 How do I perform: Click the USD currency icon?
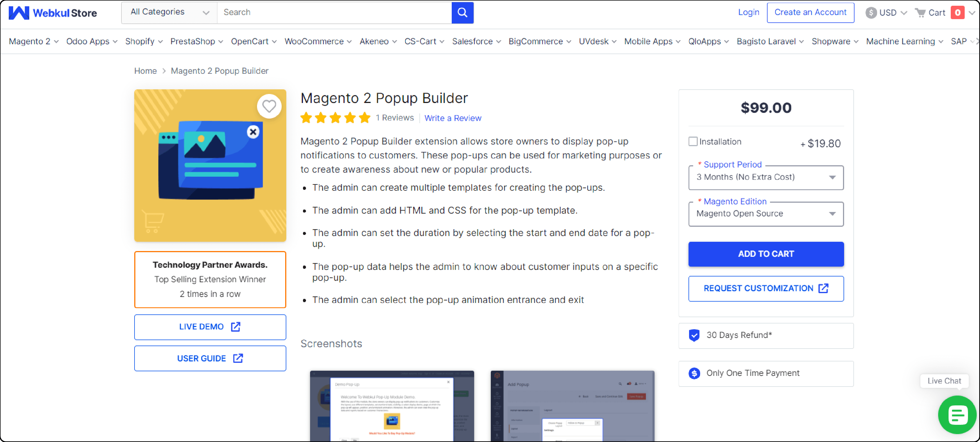tap(873, 12)
